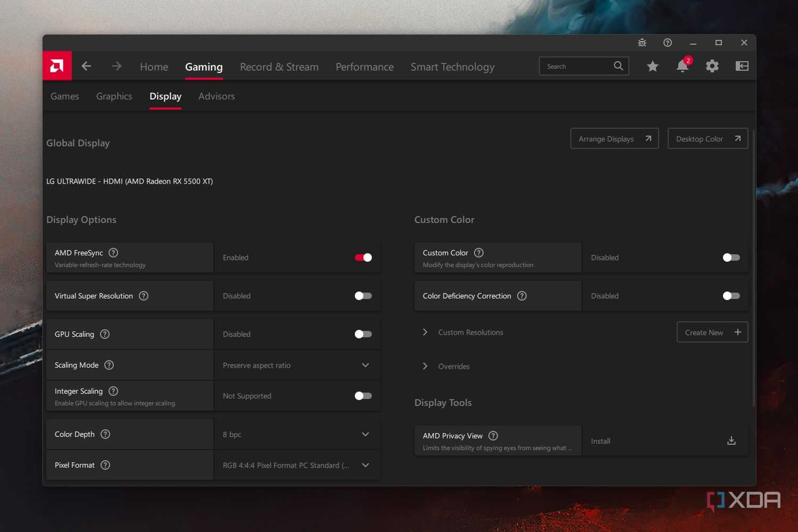Open favorites star icon
Viewport: 798px width, 532px height.
tap(653, 66)
